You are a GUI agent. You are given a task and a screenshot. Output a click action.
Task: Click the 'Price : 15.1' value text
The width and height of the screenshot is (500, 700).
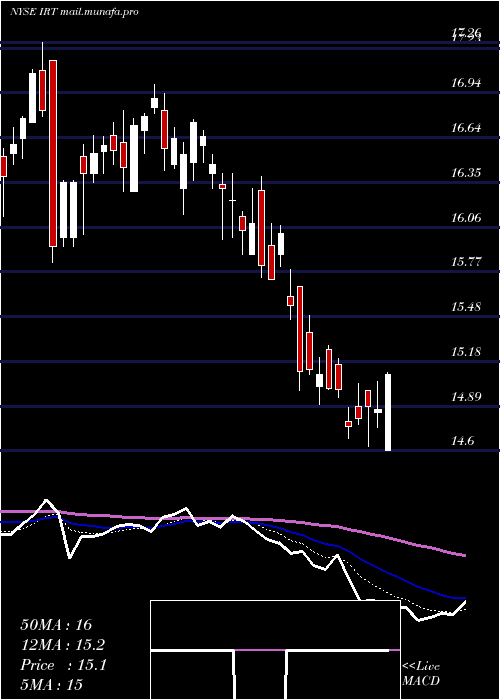coord(63,665)
